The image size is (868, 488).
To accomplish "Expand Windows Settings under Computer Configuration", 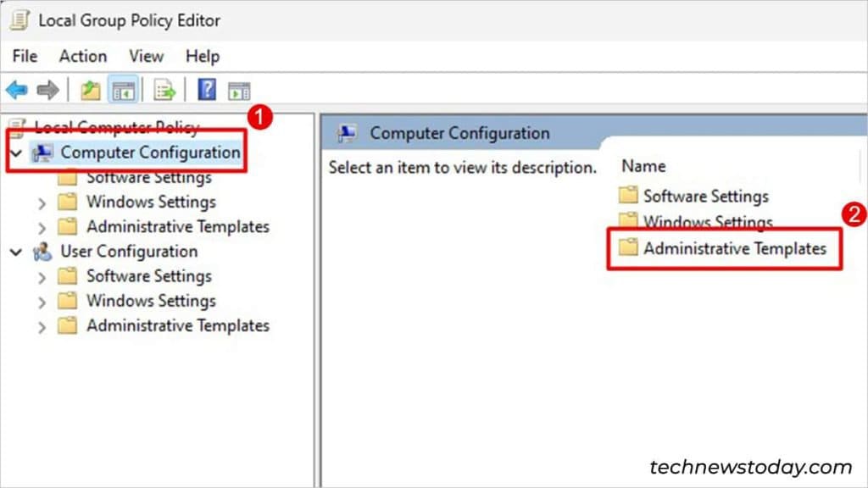I will click(42, 202).
